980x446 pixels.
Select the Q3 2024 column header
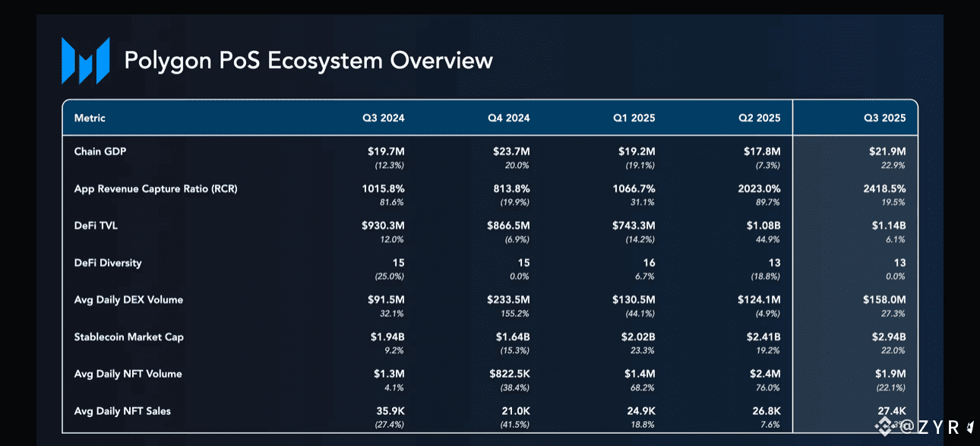(x=383, y=118)
